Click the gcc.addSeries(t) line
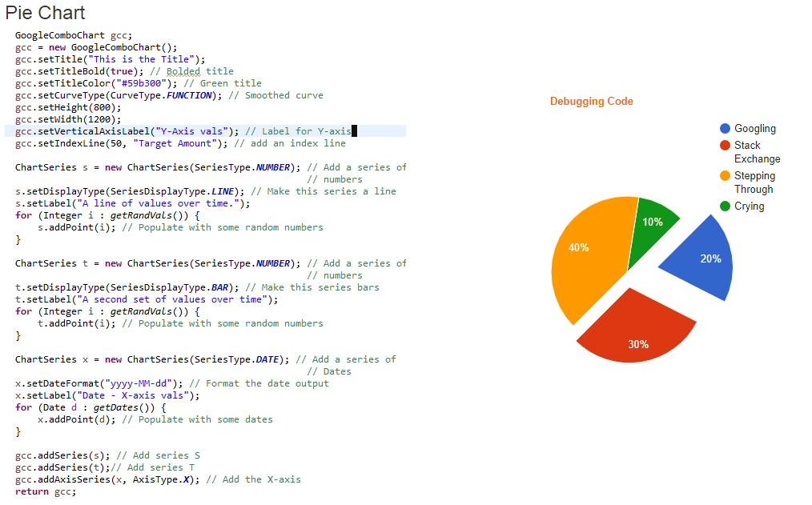Viewport: 812px width, 505px height. coord(105,467)
